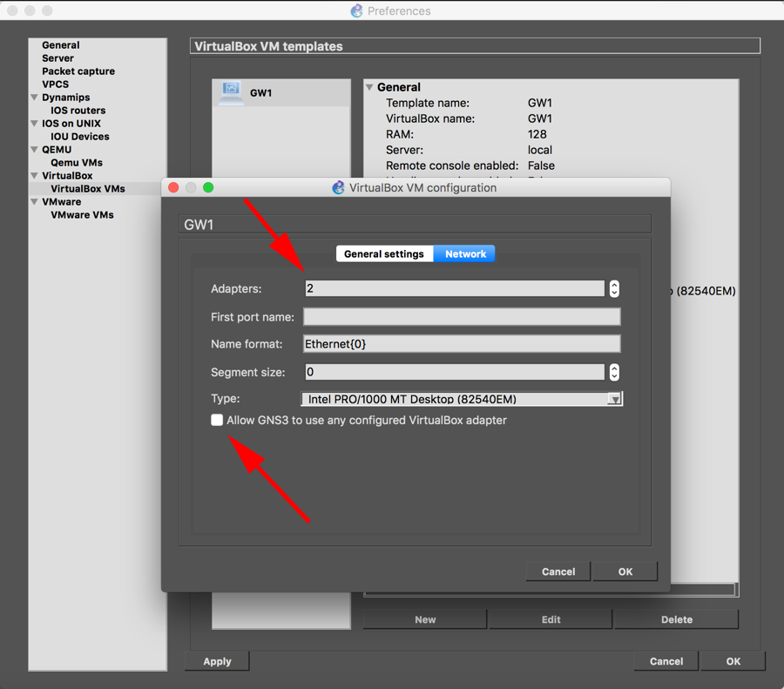Click the Name format field
Screen dimensions: 784x689
click(462, 344)
